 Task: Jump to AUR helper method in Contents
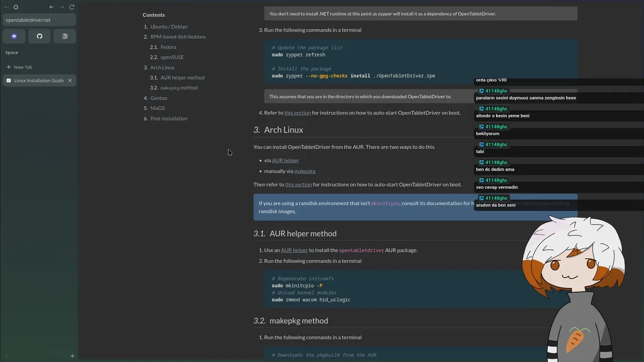(x=183, y=77)
